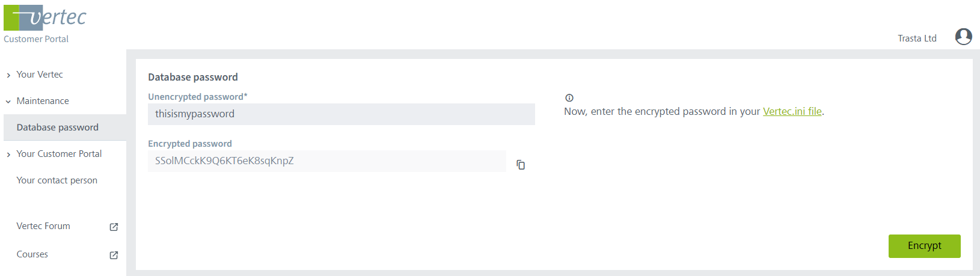Screen dimensions: 980x276
Task: Click the Unencrypted password input field
Action: [x=341, y=114]
